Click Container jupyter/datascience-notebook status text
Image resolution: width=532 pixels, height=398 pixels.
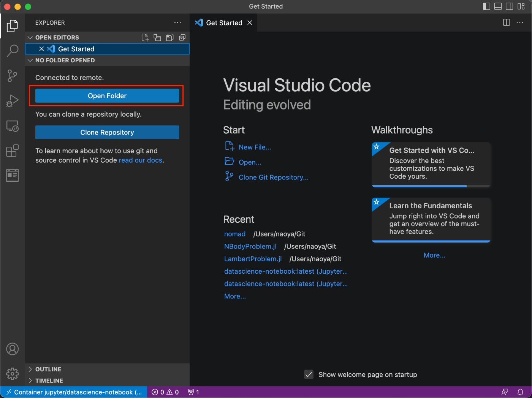[78, 392]
